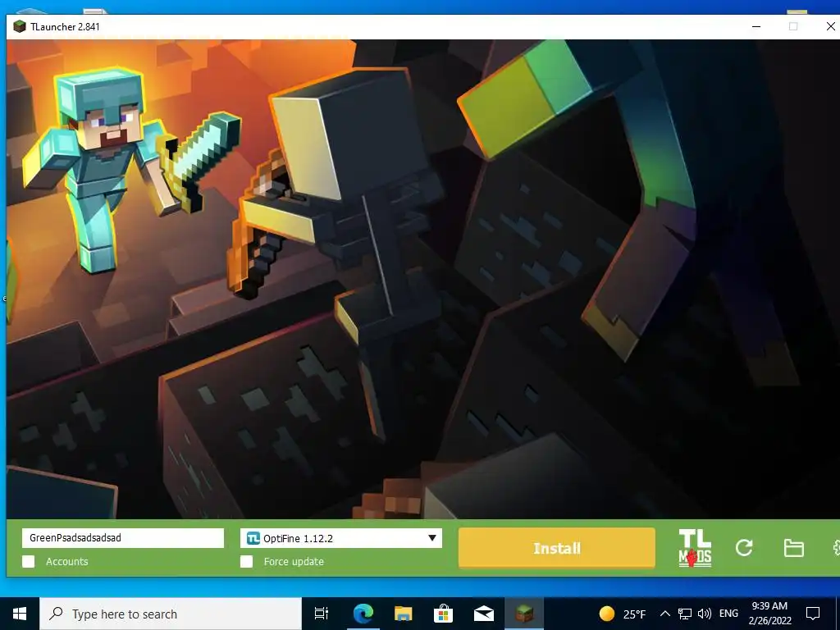
Task: Open the notification center icon
Action: (x=813, y=614)
